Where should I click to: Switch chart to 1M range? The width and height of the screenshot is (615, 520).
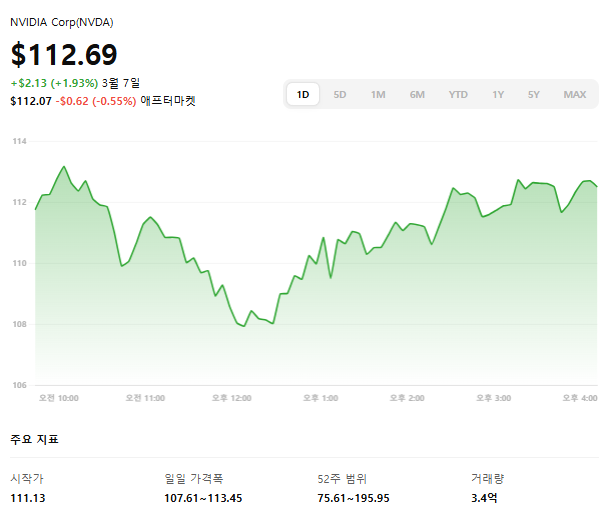(378, 95)
